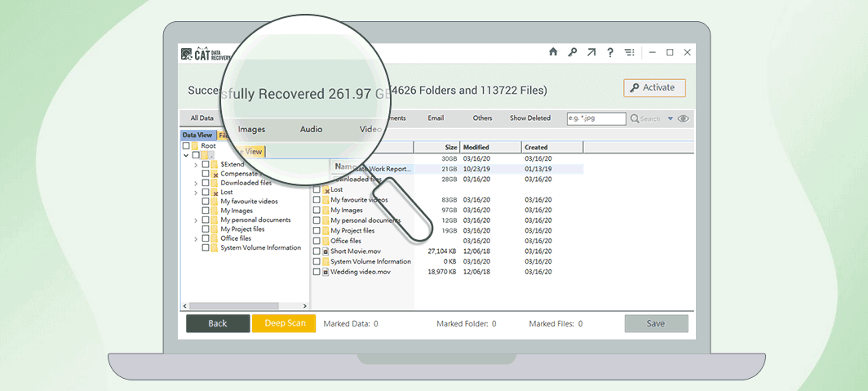The image size is (868, 391).
Task: Expand My personal documents tree node
Action: [x=196, y=220]
